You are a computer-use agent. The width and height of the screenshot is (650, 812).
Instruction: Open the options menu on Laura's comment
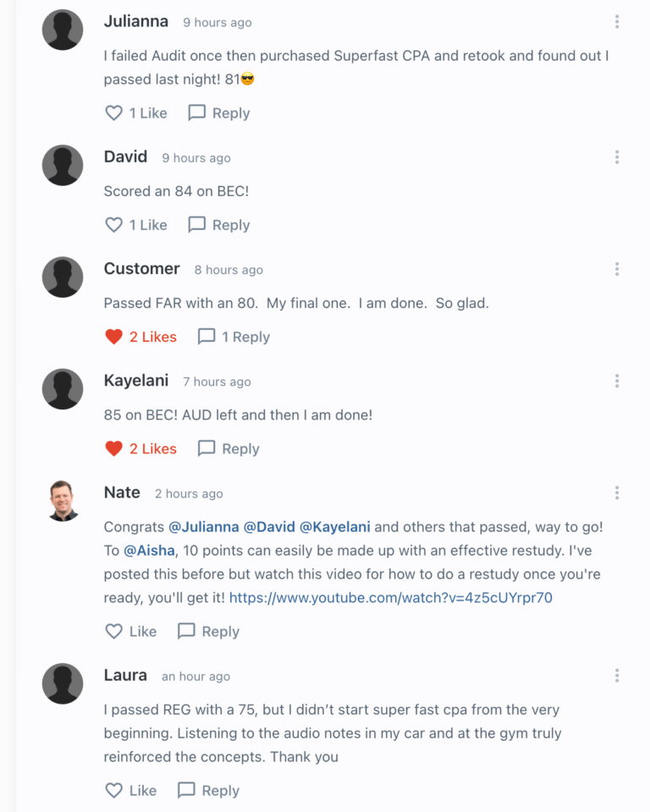[617, 676]
